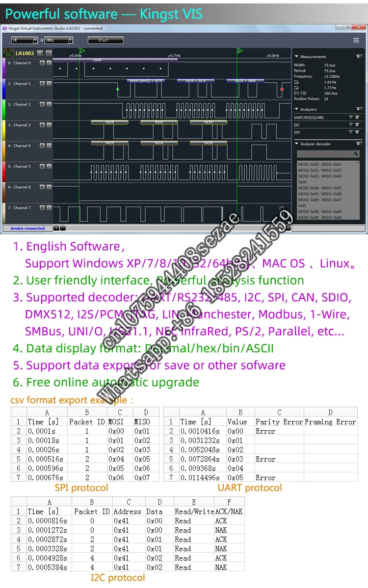368x588 pixels.
Task: Click timing marker 1 flag
Action: [x=81, y=51]
